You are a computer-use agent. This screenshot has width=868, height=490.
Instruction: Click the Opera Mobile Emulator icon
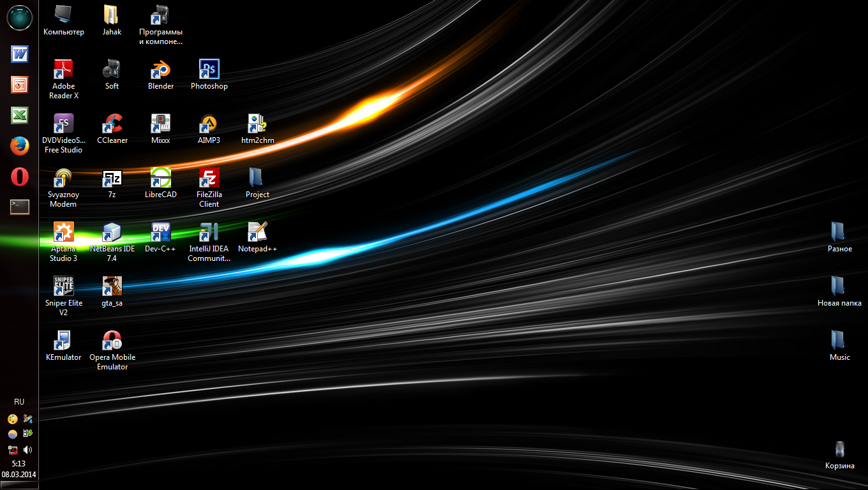click(112, 340)
